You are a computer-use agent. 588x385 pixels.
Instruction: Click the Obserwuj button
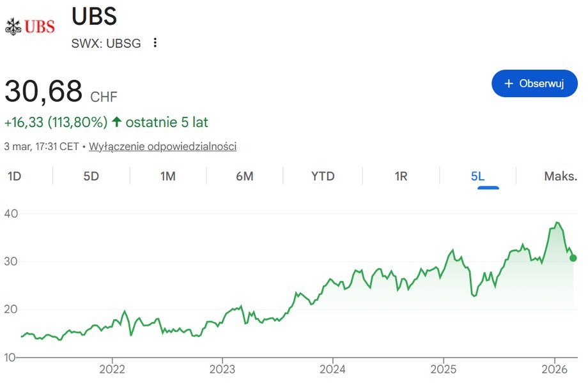[x=534, y=84]
